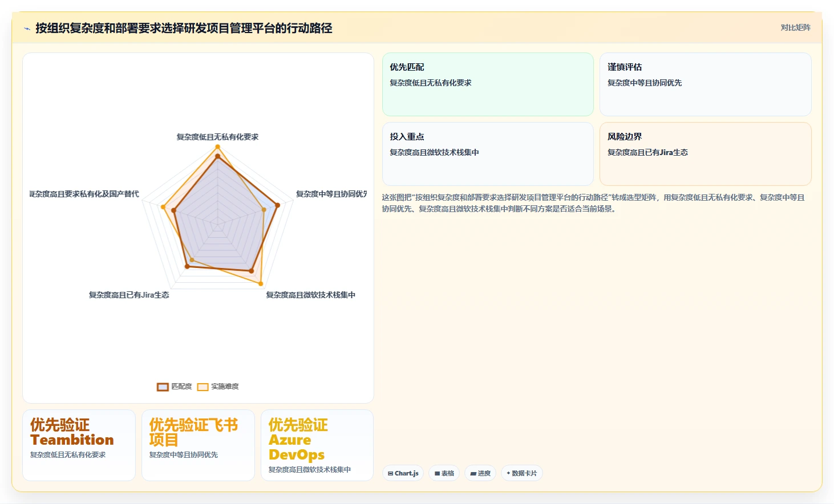Click radar axis label 复杂度中等且协同优先
This screenshot has width=834, height=504.
[x=331, y=194]
